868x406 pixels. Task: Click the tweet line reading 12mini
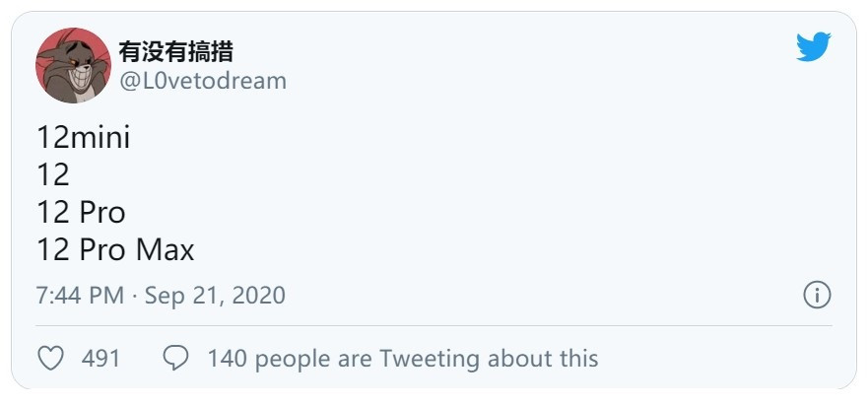(84, 137)
